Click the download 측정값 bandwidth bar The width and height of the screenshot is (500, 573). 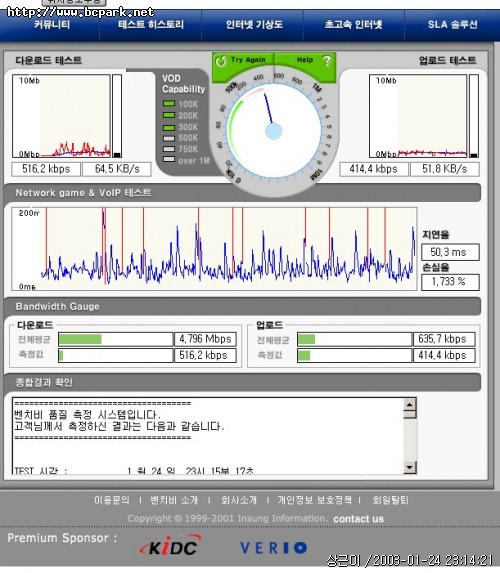(115, 355)
